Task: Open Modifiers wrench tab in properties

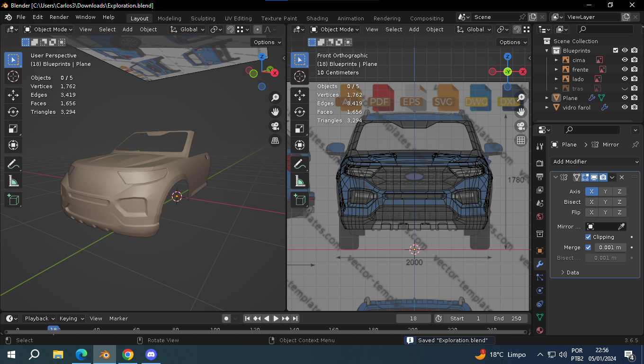Action: 539,264
